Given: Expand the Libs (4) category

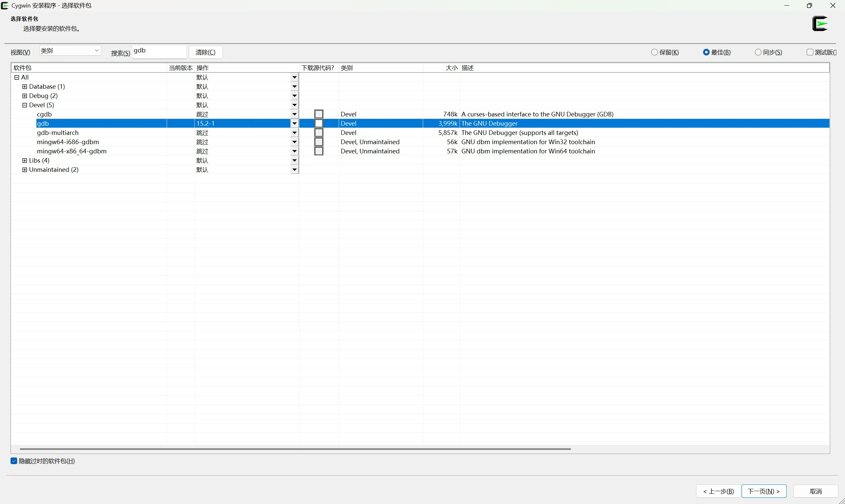Looking at the screenshot, I should (24, 160).
